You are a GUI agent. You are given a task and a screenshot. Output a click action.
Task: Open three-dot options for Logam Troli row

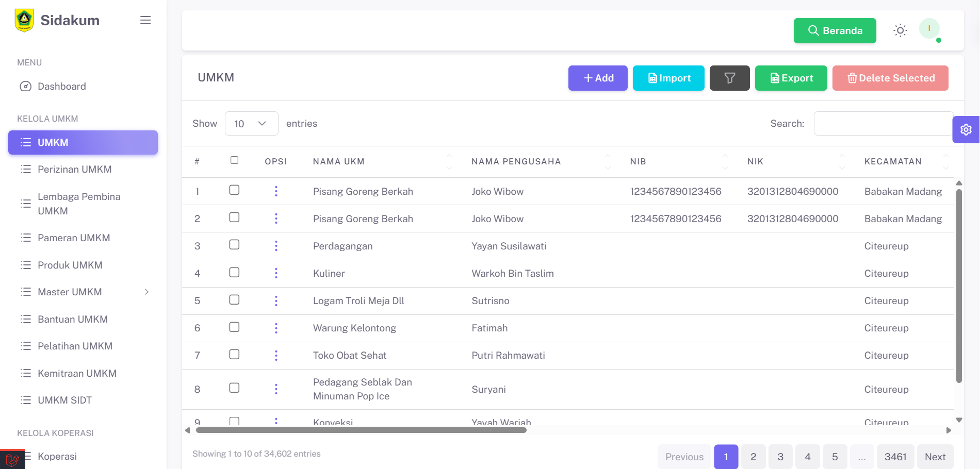(276, 300)
